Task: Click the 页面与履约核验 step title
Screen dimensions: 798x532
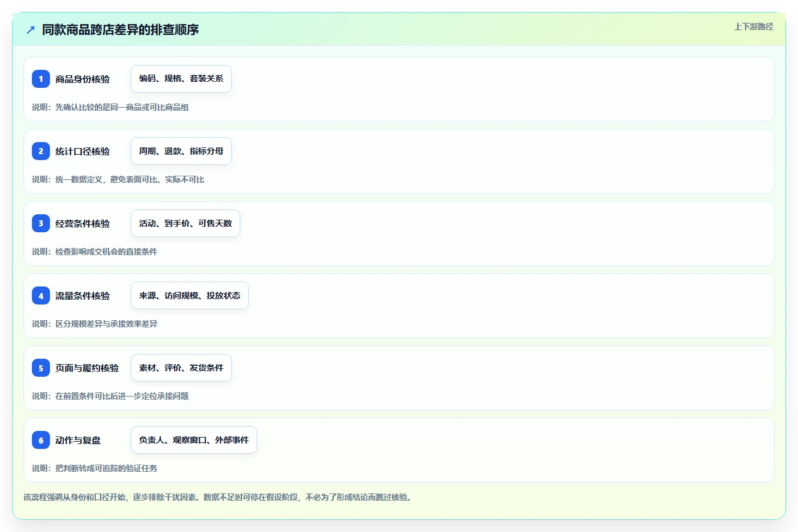Action: click(87, 368)
